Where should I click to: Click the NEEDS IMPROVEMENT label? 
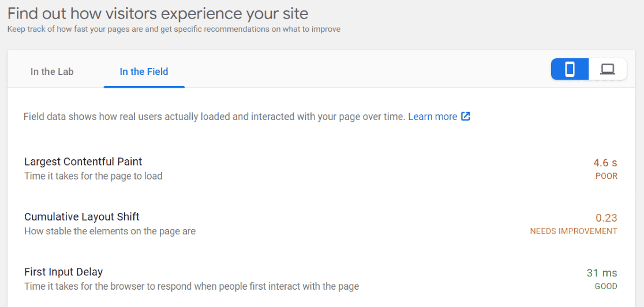[574, 231]
